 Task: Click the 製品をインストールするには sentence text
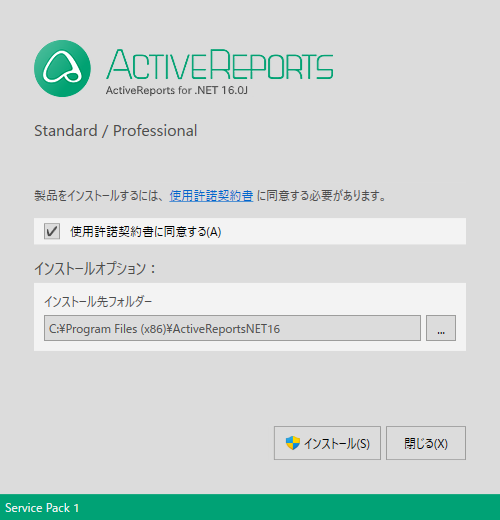pos(99,196)
